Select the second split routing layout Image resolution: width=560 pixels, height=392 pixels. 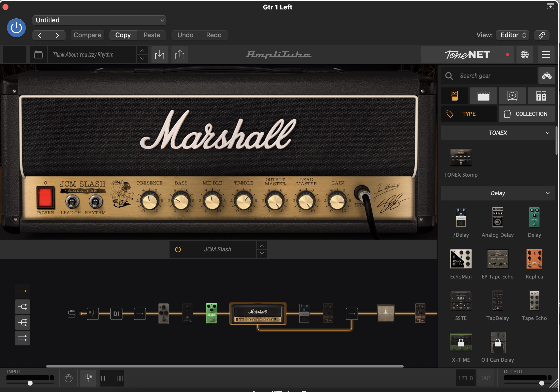pyautogui.click(x=22, y=322)
